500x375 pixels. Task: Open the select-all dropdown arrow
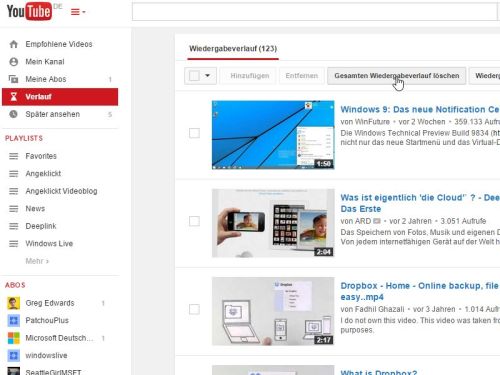coord(208,76)
